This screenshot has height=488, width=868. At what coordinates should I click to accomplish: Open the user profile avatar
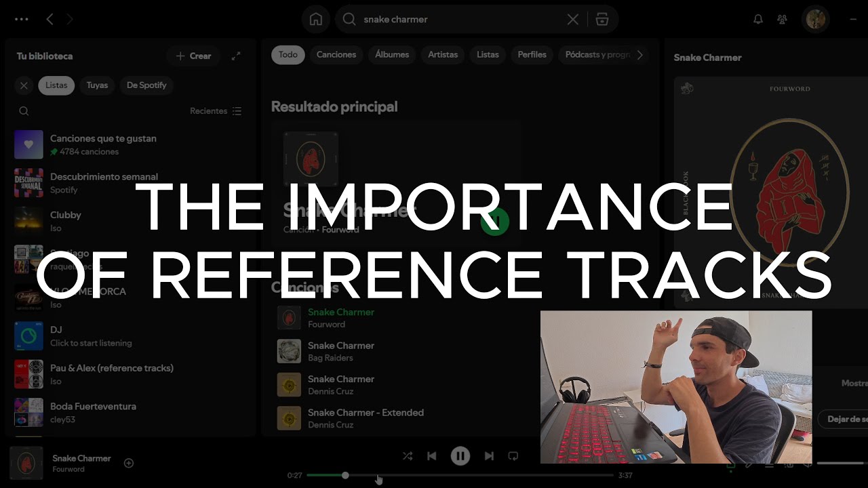(816, 20)
